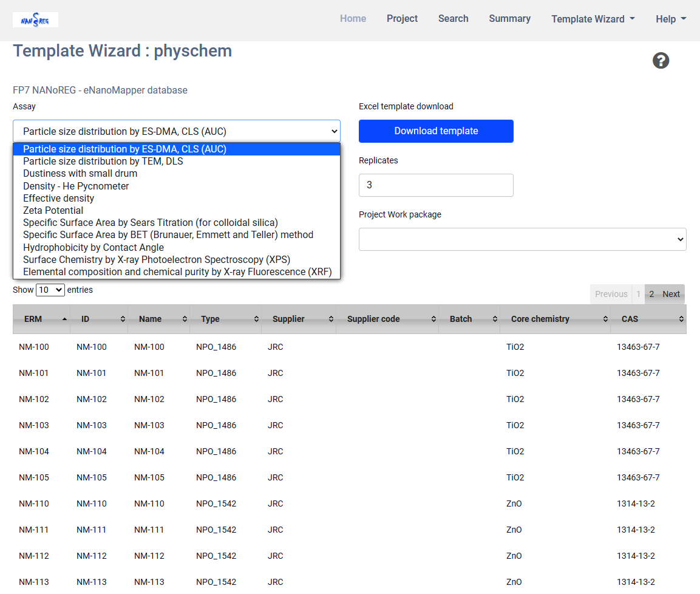Open the Help dropdown menu
This screenshot has width=700, height=594.
tap(670, 19)
